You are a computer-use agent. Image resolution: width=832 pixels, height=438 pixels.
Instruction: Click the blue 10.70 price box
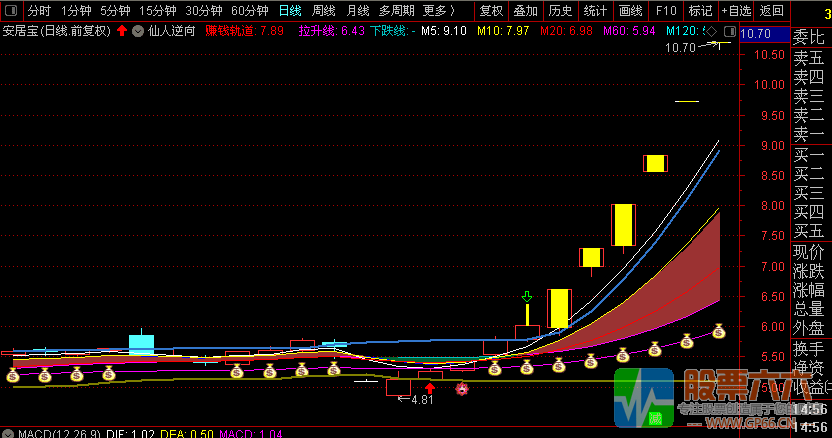pyautogui.click(x=764, y=35)
